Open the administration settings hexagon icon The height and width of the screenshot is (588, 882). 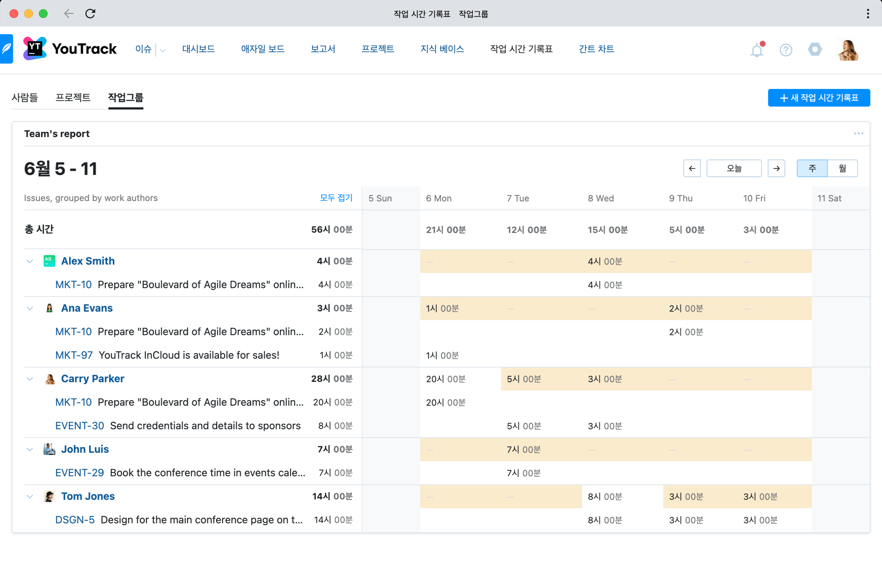[x=814, y=49]
